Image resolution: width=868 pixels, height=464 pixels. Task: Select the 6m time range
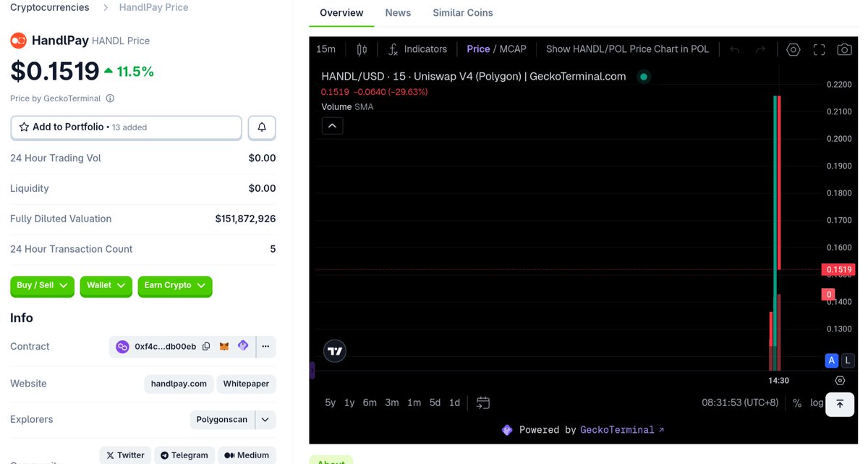click(x=370, y=403)
